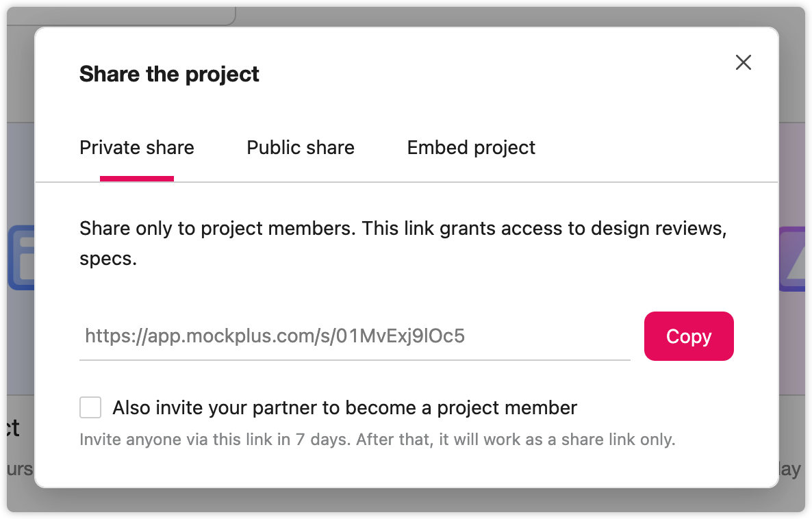Select the purple project icon behind the dialog
Viewport: 812px width, 519px height.
792,258
